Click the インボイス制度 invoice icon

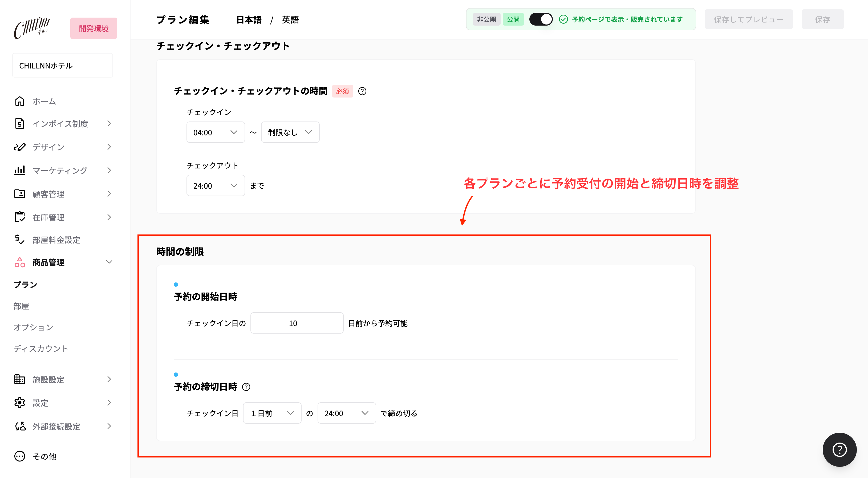(x=19, y=124)
